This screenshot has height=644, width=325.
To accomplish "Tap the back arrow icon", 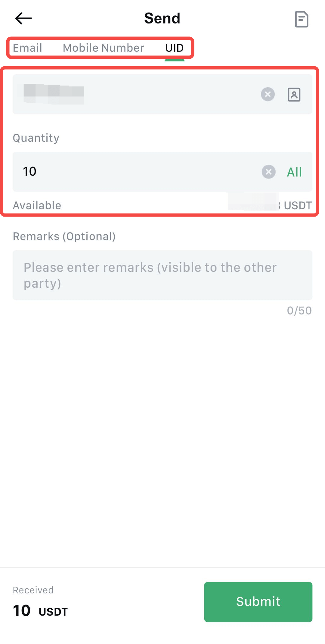I will pos(23,18).
